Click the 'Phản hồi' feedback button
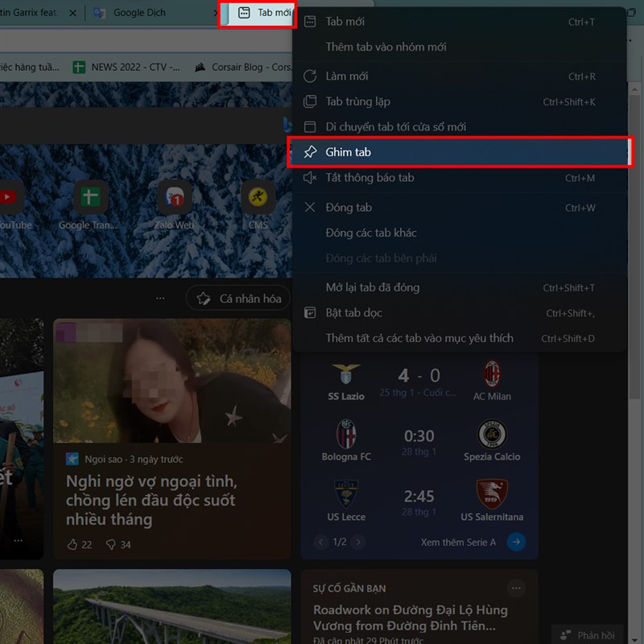The image size is (644, 644). click(588, 634)
